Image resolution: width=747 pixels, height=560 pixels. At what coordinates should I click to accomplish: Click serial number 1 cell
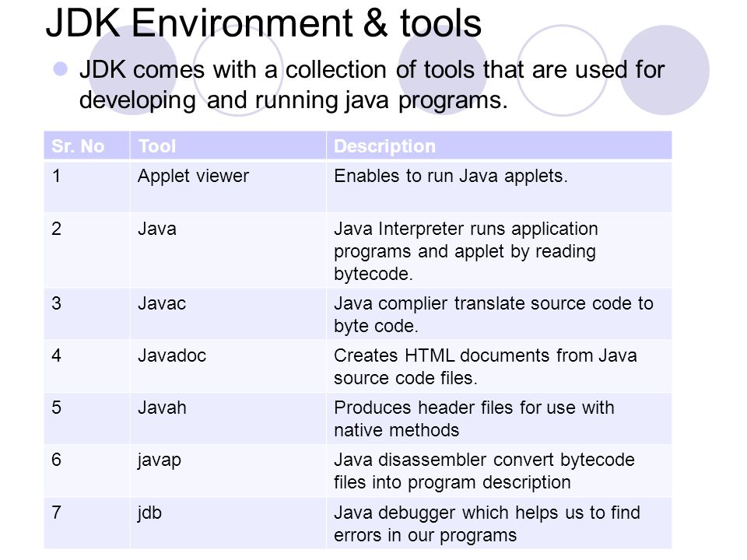tap(86, 187)
